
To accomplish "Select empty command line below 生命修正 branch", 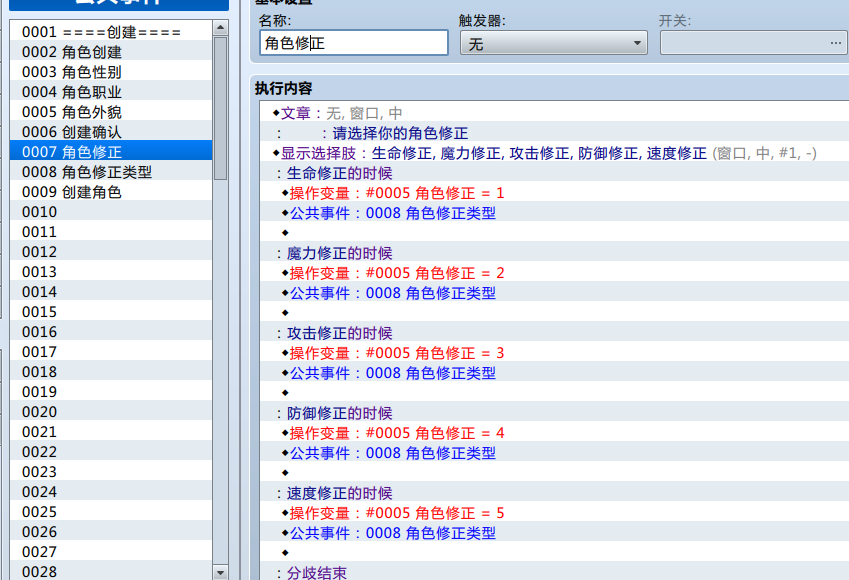I will [554, 233].
